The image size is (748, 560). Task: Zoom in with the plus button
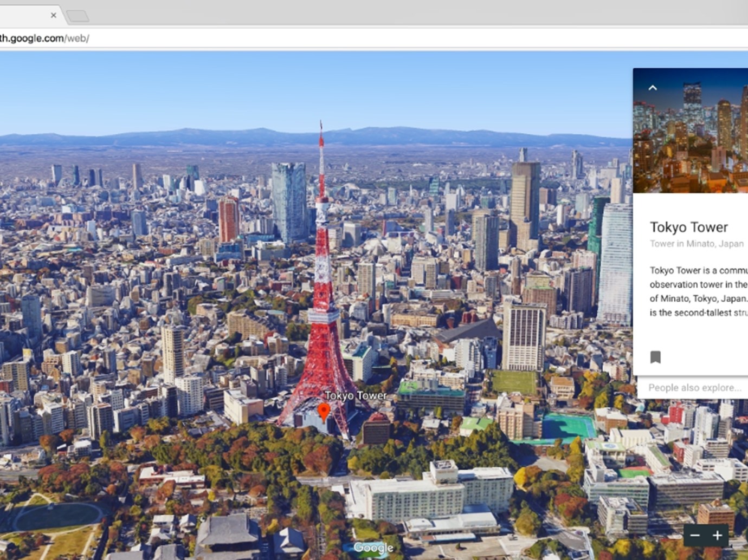[x=717, y=536]
